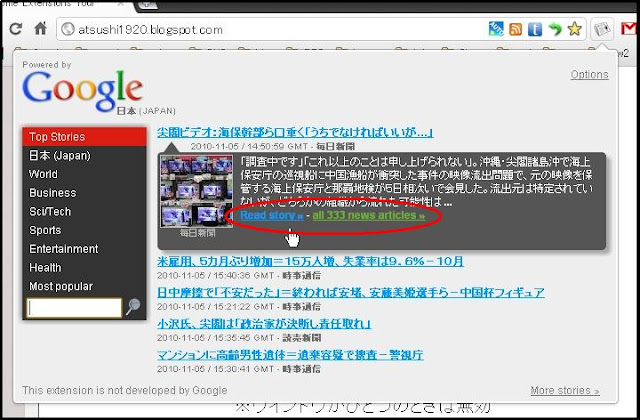Open the news reader extension icon
This screenshot has width=640, height=420.
click(x=602, y=29)
